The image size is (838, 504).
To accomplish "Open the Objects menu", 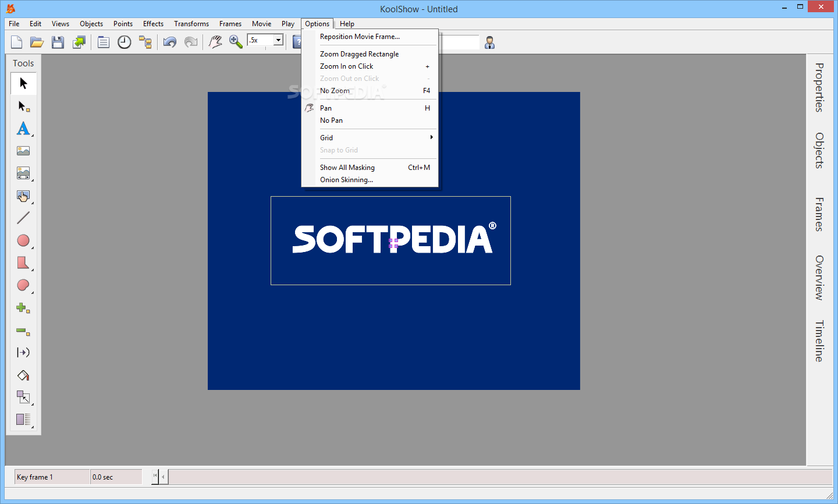I will click(x=91, y=24).
